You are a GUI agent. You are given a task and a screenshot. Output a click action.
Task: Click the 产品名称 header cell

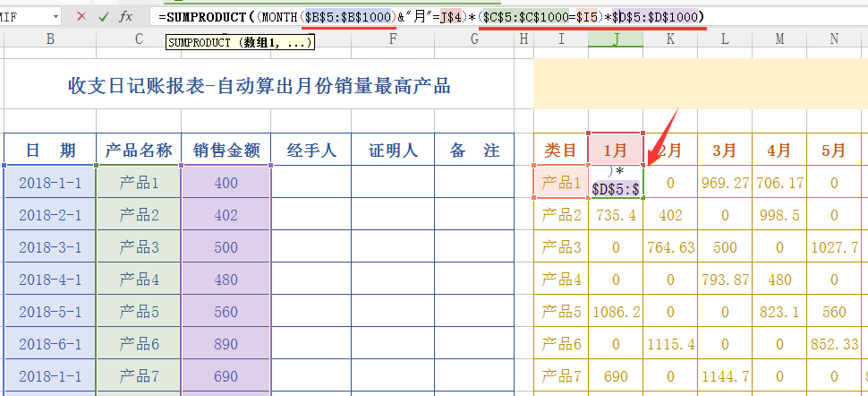[x=139, y=150]
